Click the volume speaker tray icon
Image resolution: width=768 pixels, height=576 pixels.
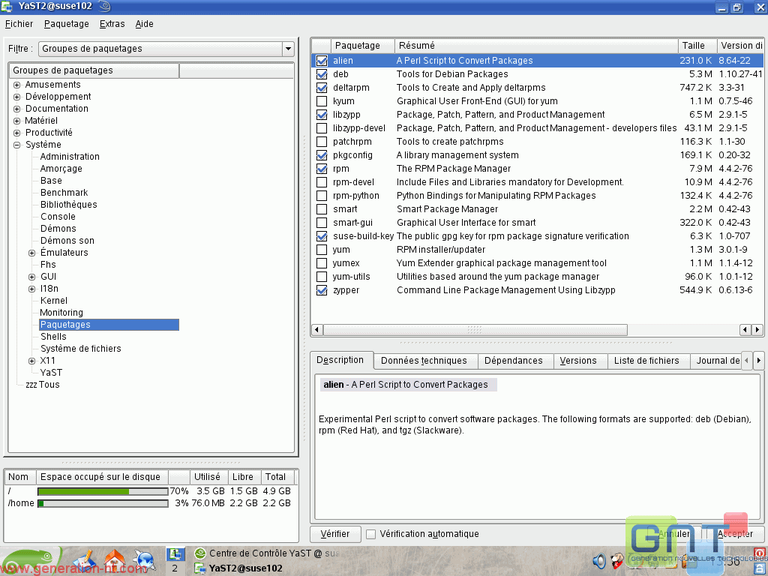point(599,561)
